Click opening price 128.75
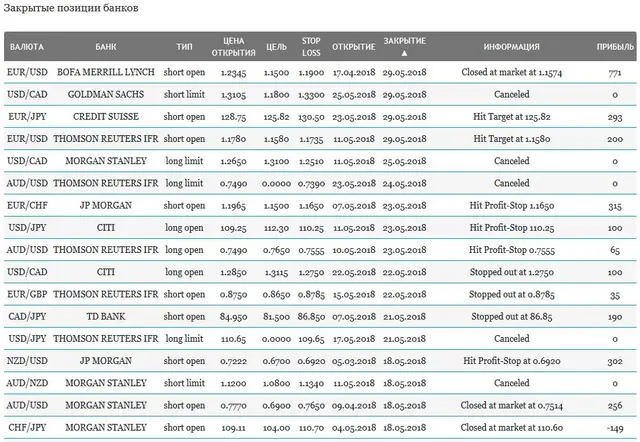This screenshot has width=640, height=442. click(233, 117)
